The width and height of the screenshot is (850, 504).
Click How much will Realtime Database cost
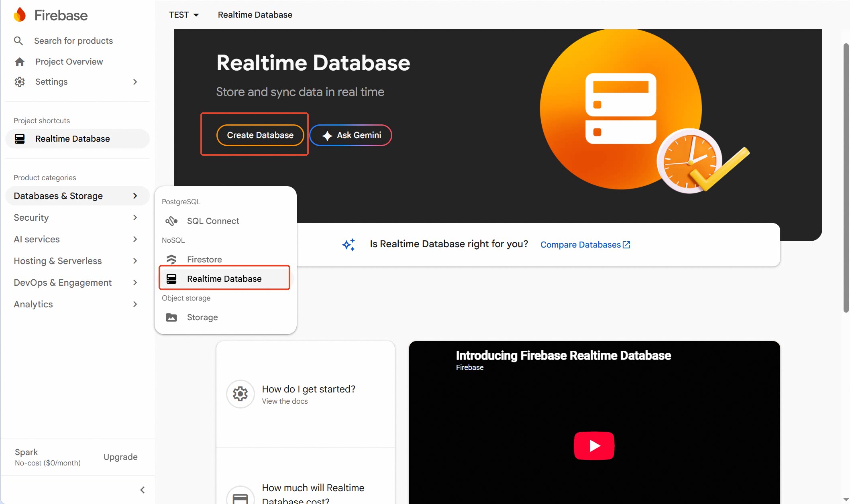[x=313, y=494]
